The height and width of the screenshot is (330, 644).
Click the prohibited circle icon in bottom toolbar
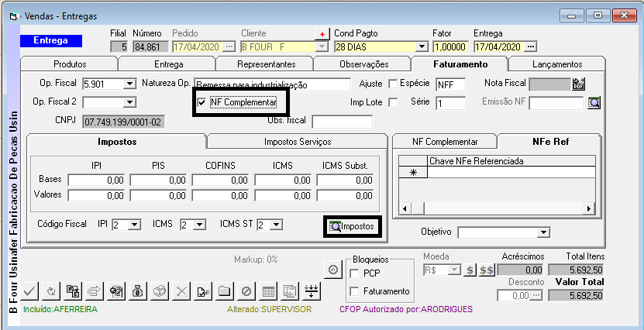point(246,291)
